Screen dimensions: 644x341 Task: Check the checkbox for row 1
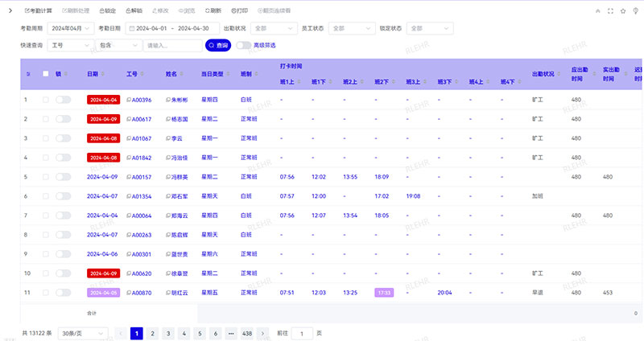(46, 100)
